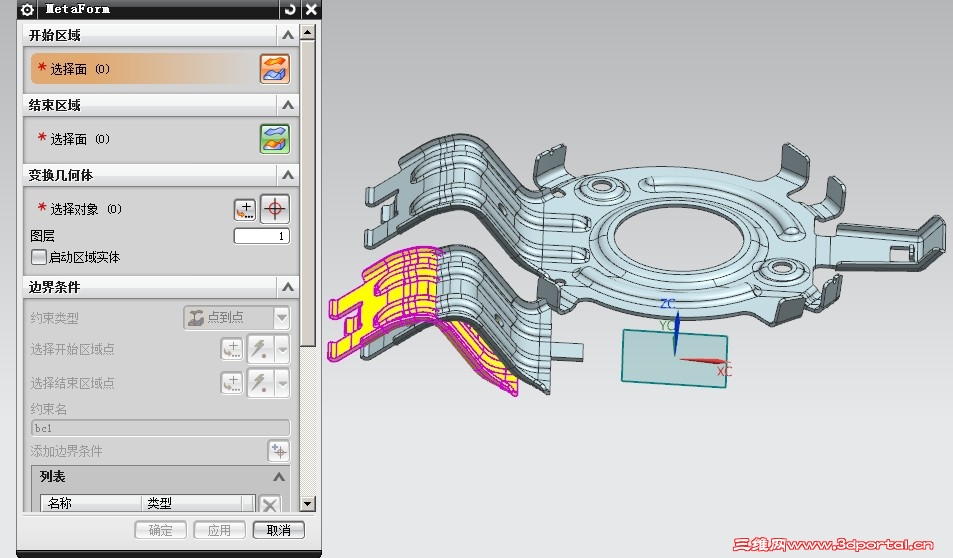Click the MetaForm dialog gear icon

(27, 9)
